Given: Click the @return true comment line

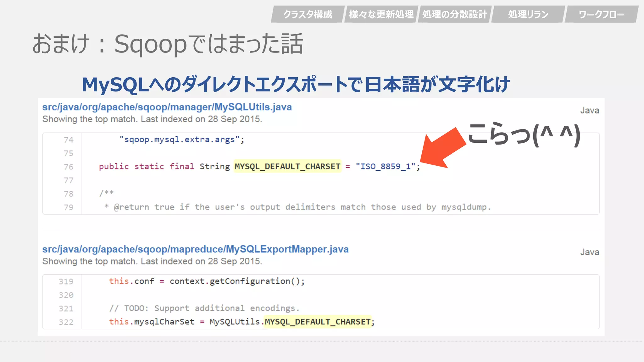Looking at the screenshot, I should 297,207.
